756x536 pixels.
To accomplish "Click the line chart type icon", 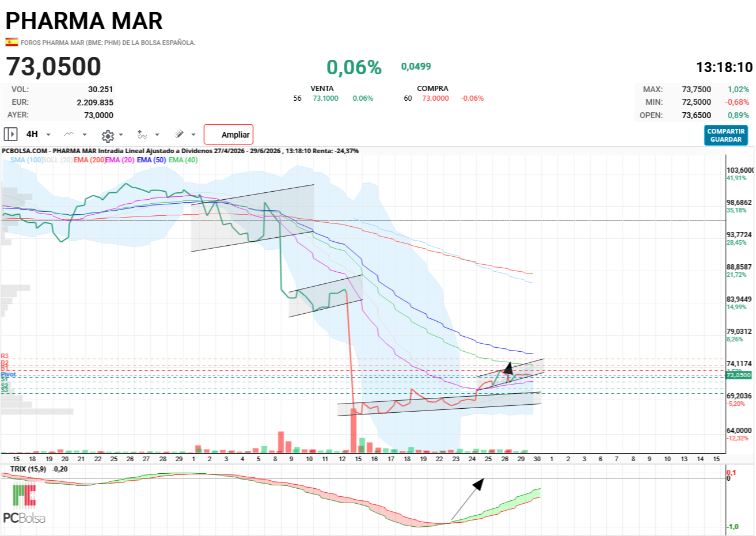I will pyautogui.click(x=69, y=134).
